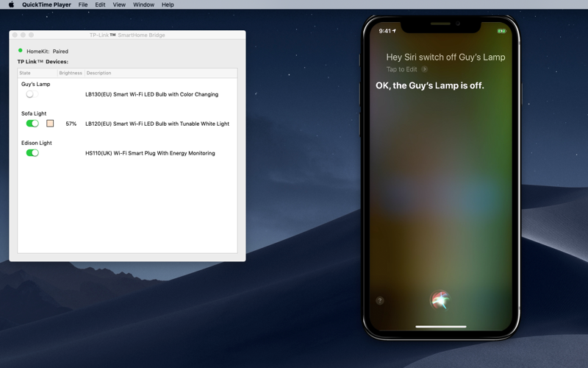The width and height of the screenshot is (588, 368).
Task: Open the Window menu
Action: click(x=143, y=4)
